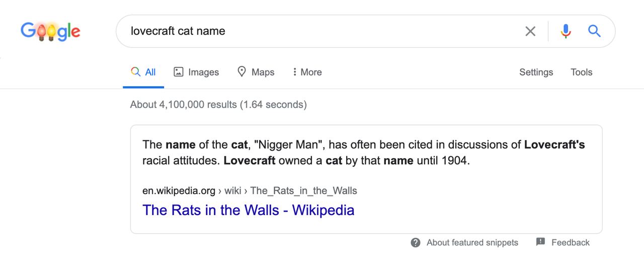Screen dimensions: 644x268
Task: Start voice search with microphone icon
Action: pos(566,31)
